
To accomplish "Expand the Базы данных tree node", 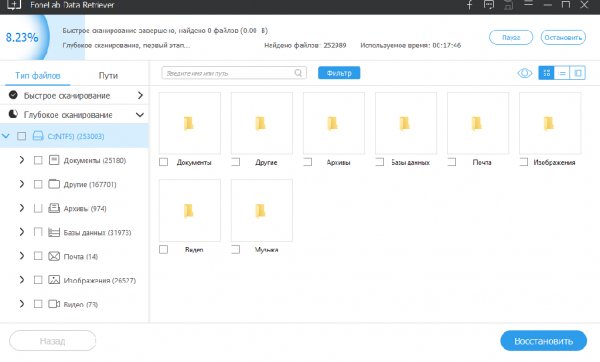I will click(22, 232).
